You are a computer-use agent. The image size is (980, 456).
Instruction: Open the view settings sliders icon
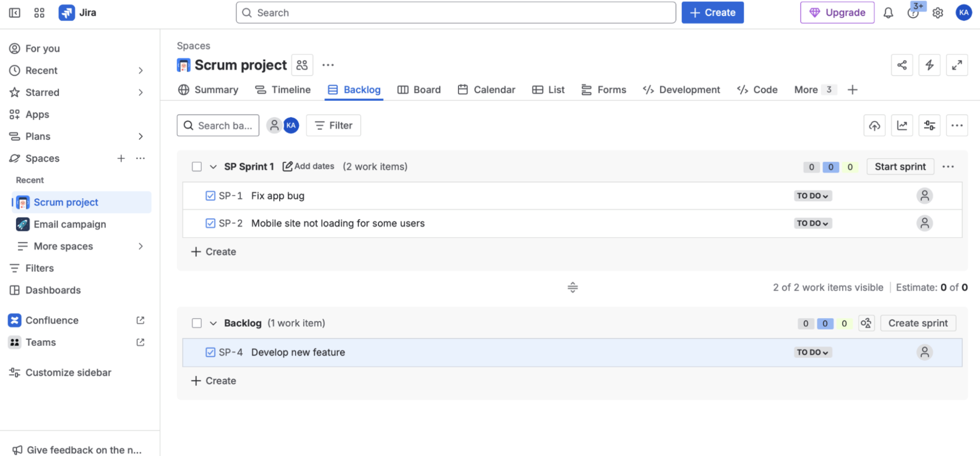click(x=929, y=125)
